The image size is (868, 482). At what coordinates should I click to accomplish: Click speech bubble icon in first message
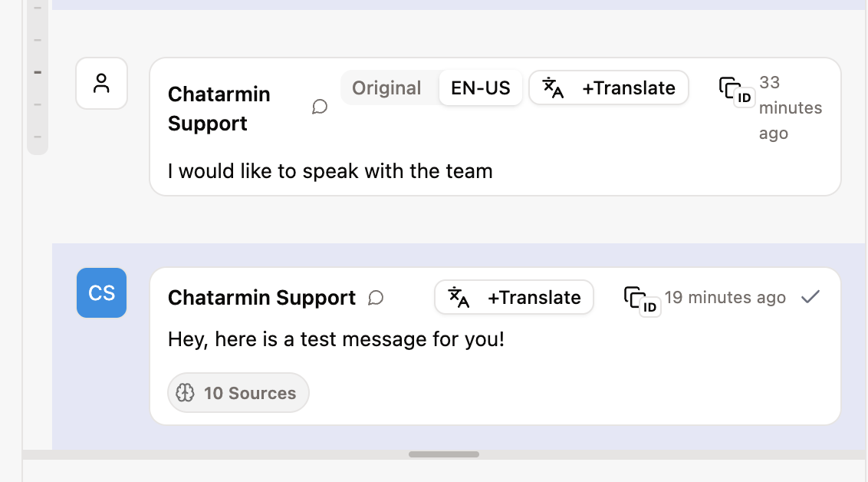(x=320, y=107)
